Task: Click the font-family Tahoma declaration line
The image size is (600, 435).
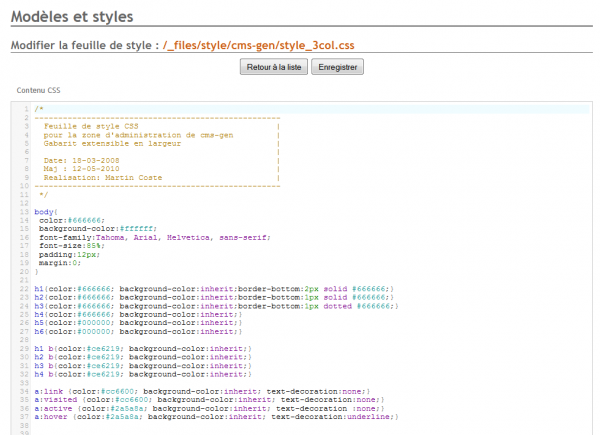Action: [155, 238]
